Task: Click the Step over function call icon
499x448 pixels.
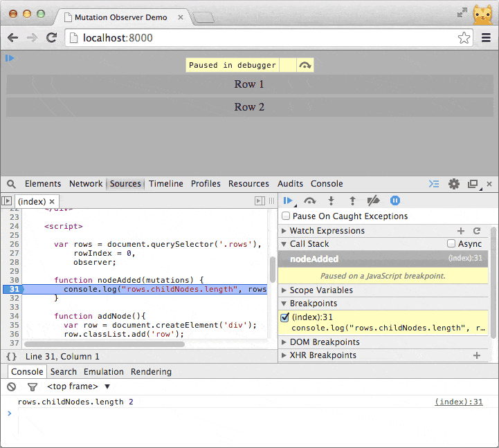Action: 310,200
